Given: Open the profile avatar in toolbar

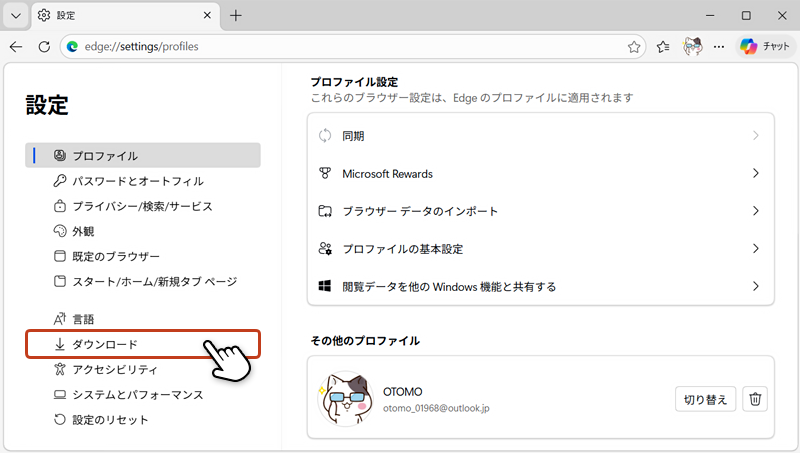Looking at the screenshot, I should point(692,47).
